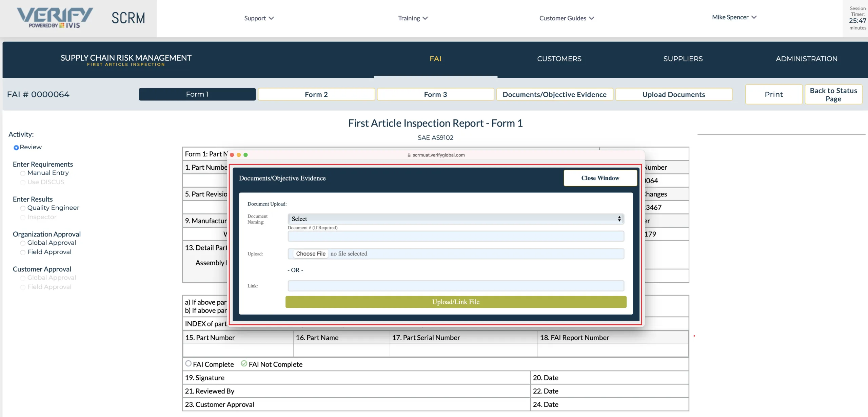Click the FAI # 0000064 label
The image size is (868, 417).
pos(38,94)
